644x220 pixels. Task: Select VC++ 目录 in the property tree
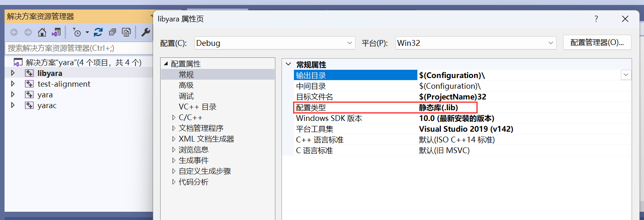(x=198, y=107)
